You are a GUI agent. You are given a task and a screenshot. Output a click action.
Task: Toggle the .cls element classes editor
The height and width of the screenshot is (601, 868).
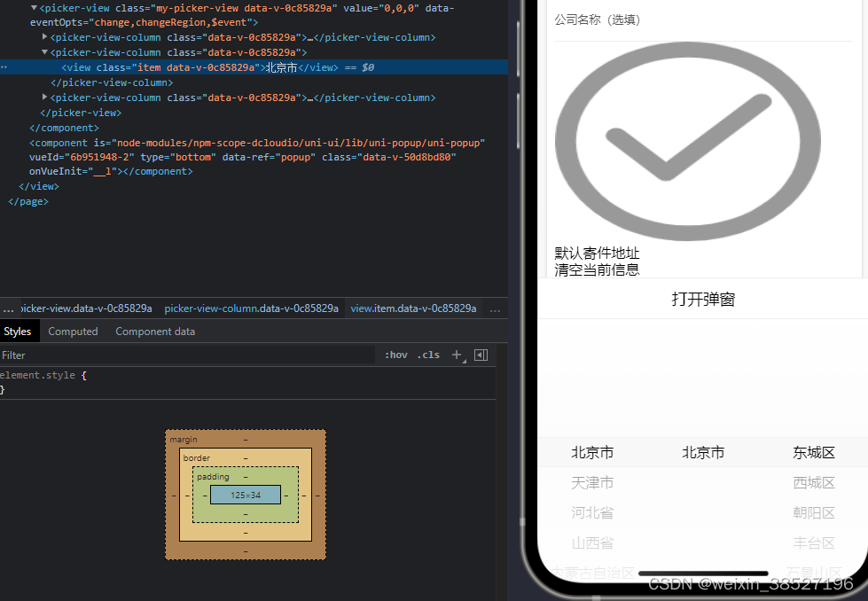pyautogui.click(x=428, y=355)
